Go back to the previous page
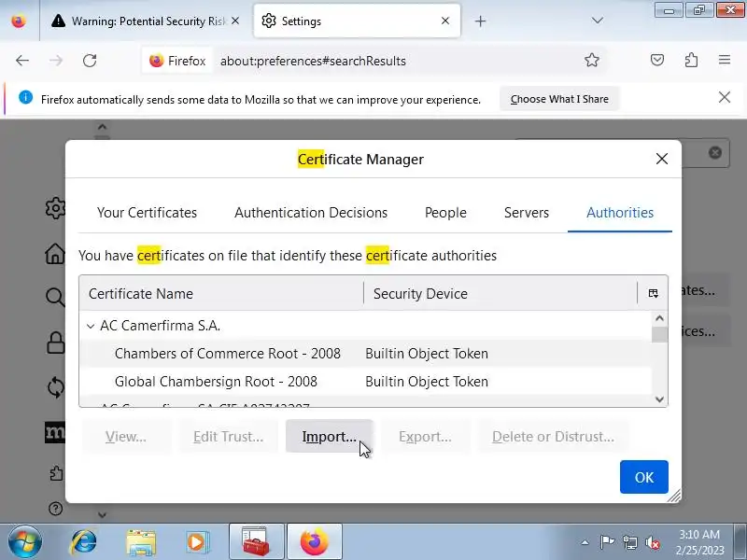Viewport: 747px width, 560px height. (x=22, y=61)
